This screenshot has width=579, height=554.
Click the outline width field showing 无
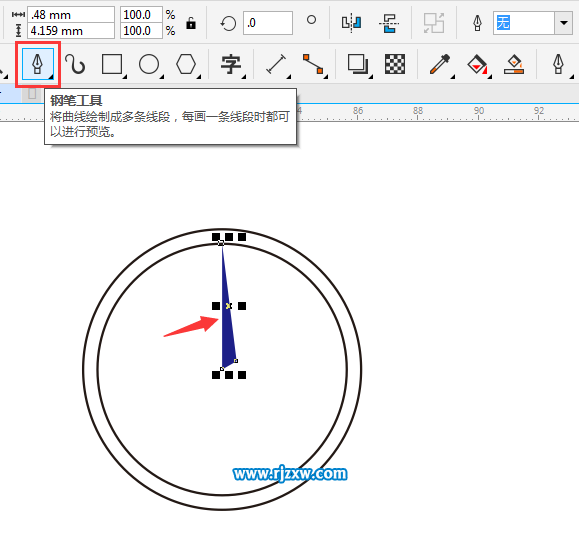(524, 23)
